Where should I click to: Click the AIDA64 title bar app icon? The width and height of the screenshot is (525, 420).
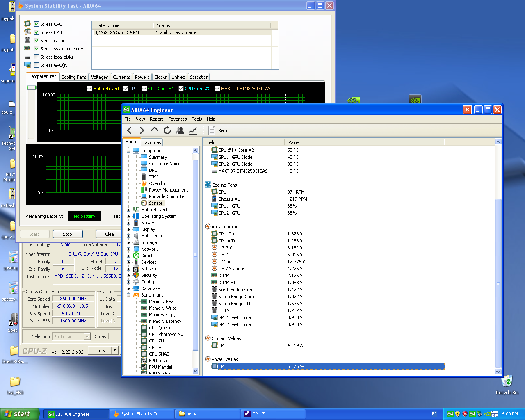pos(126,110)
